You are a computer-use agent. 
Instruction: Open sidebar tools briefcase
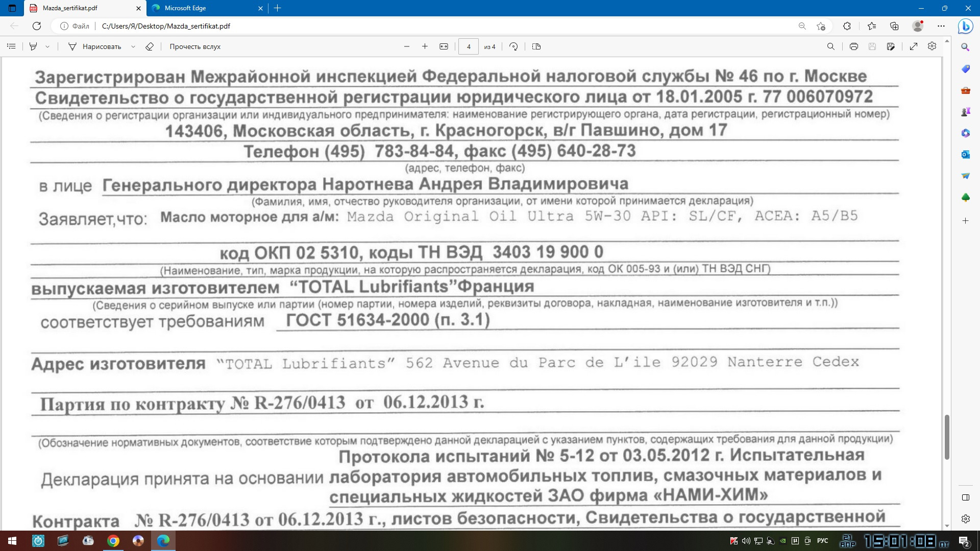point(965,90)
